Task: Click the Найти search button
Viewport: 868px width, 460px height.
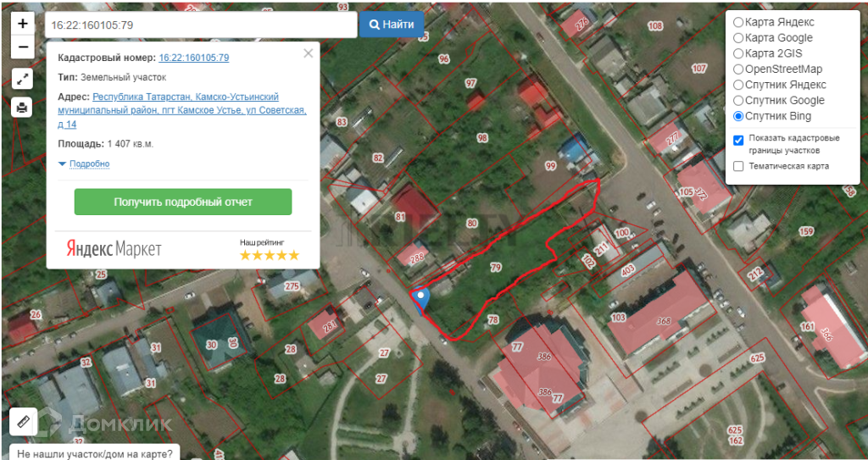Action: [x=392, y=25]
